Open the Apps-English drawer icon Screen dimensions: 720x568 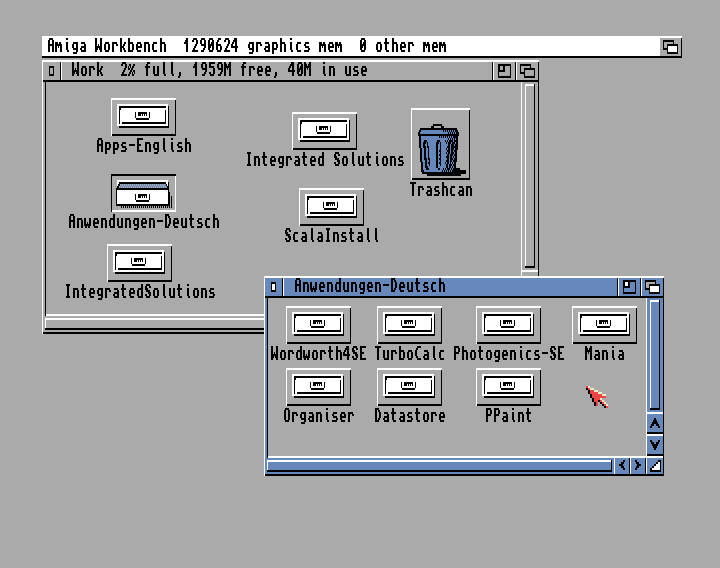click(143, 116)
